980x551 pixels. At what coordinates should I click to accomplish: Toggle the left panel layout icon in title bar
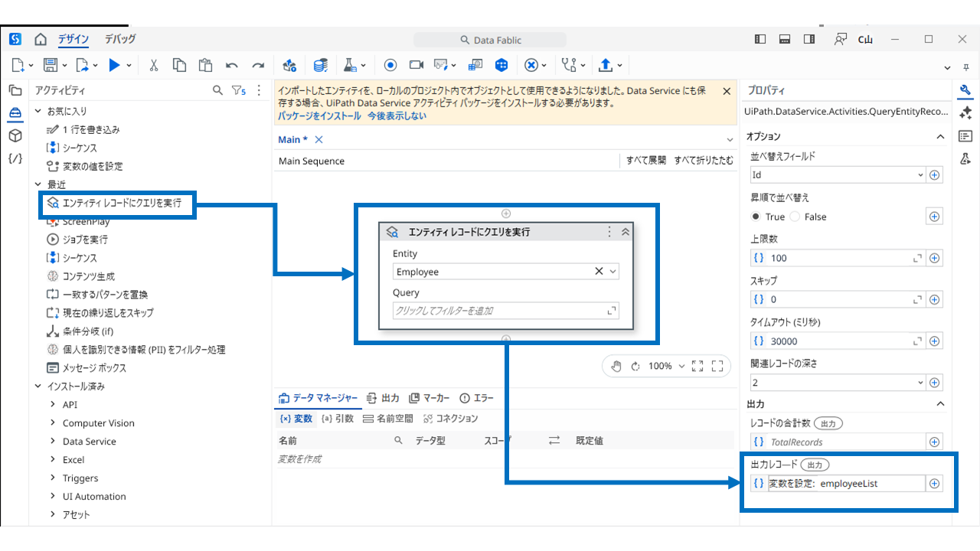759,39
